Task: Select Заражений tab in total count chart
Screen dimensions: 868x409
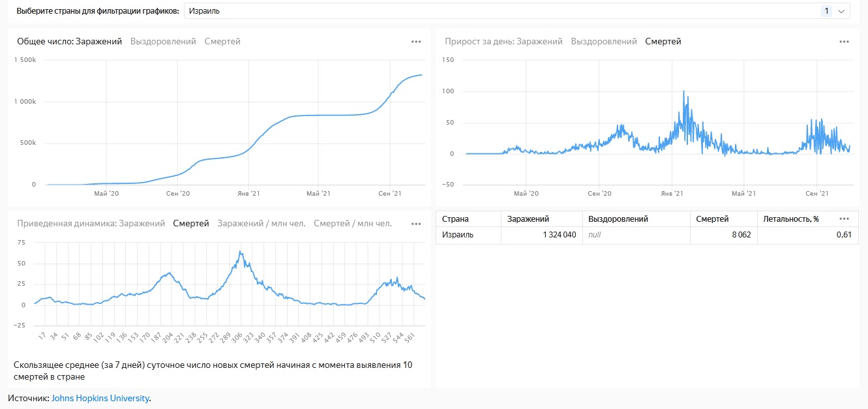Action: click(x=98, y=42)
